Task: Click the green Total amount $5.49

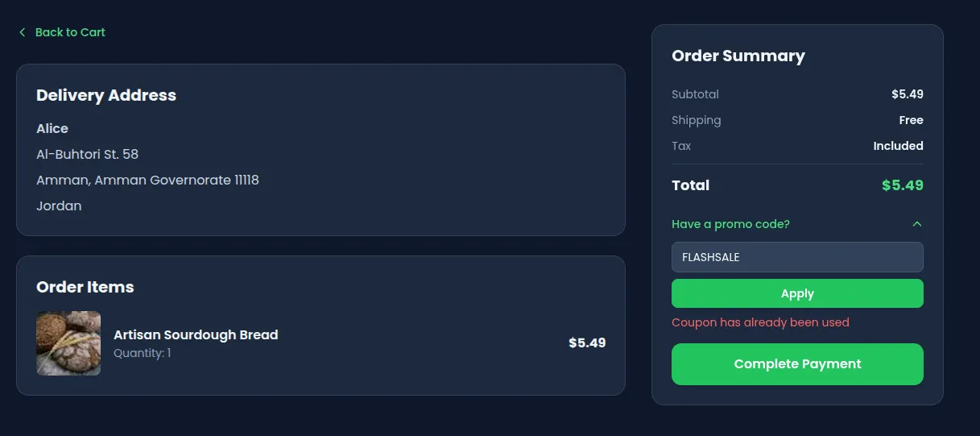Action: point(902,185)
